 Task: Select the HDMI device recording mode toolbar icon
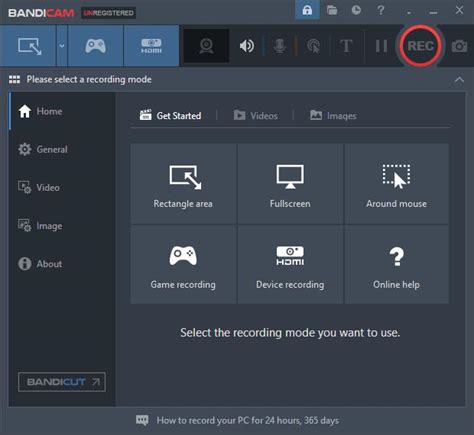[151, 46]
